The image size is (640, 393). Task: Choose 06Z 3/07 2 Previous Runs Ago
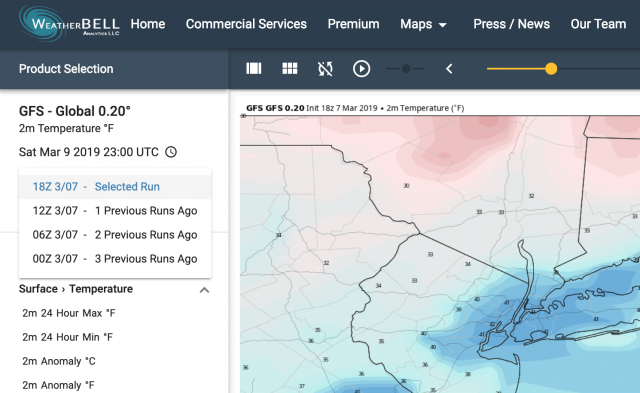click(115, 235)
